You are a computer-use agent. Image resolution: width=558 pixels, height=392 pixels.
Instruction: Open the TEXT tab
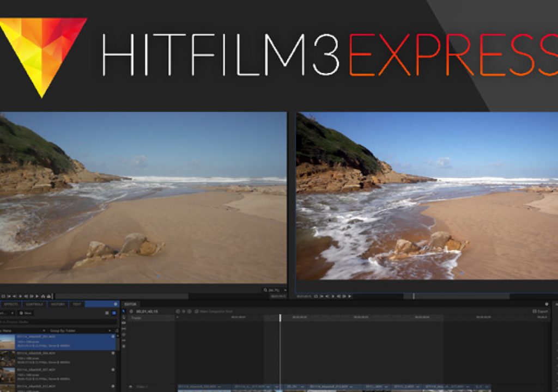77,304
